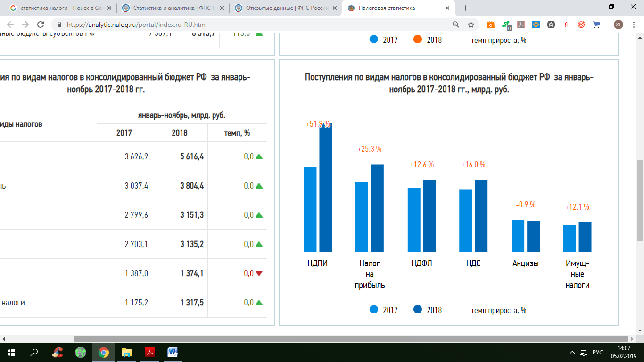Bookmark this page with the star icon
This screenshot has width=644, height=362.
point(471,25)
